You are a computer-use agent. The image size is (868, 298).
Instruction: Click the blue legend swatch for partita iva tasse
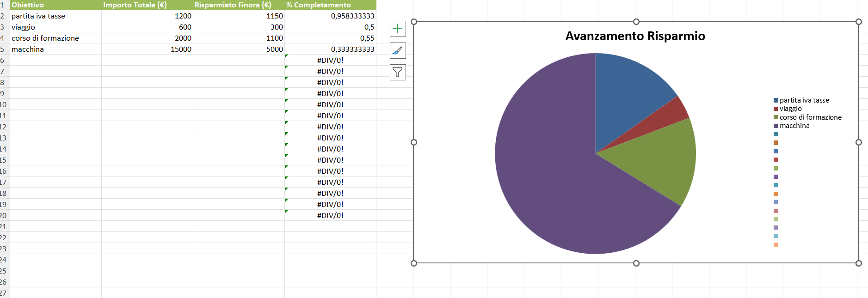pos(776,100)
